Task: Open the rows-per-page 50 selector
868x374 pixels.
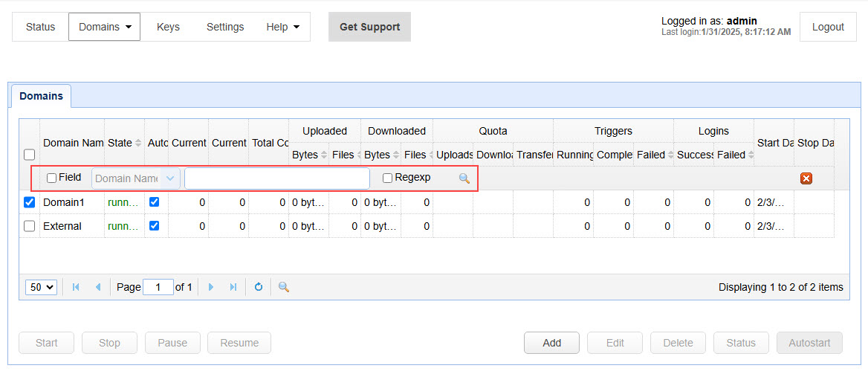Action: (x=41, y=287)
